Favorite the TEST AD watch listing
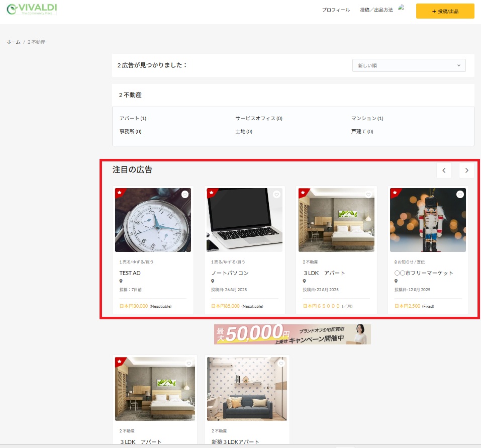The height and width of the screenshot is (448, 481). click(185, 195)
